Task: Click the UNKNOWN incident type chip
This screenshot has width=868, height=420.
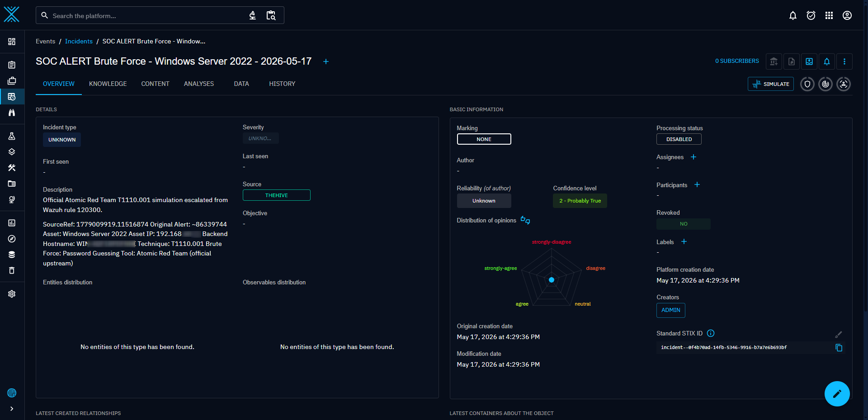Action: coord(62,140)
